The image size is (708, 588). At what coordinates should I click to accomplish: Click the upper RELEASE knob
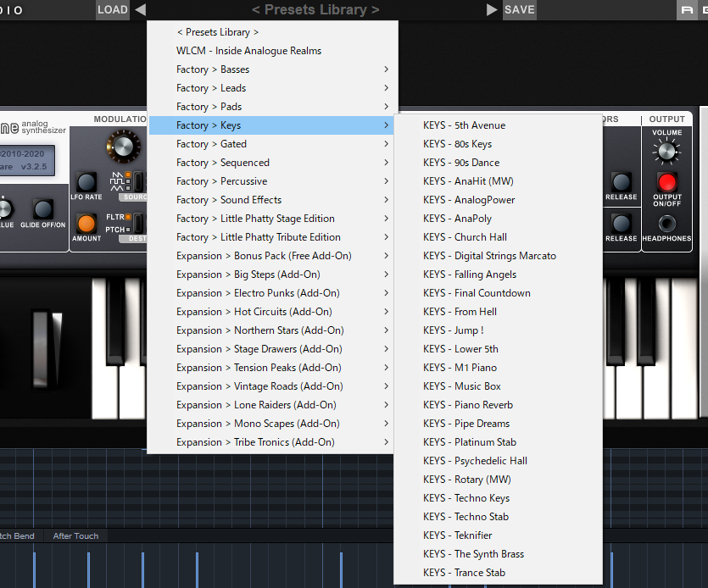pos(622,182)
